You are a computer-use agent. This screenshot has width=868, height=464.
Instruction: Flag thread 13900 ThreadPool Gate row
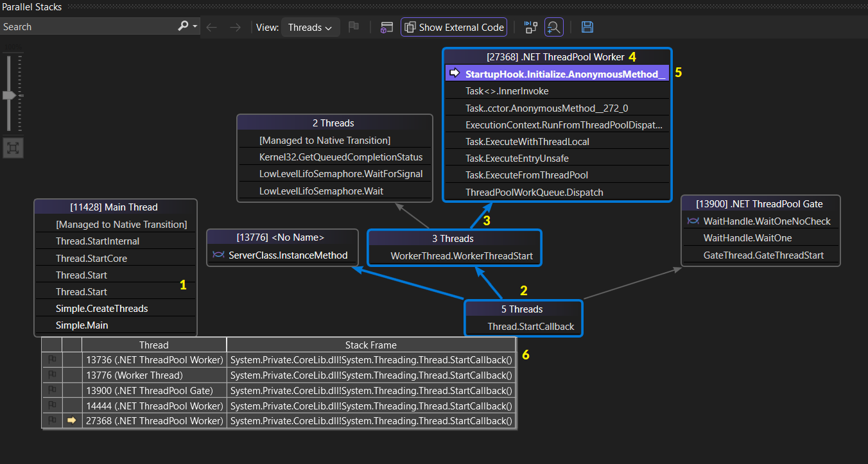[x=53, y=391]
